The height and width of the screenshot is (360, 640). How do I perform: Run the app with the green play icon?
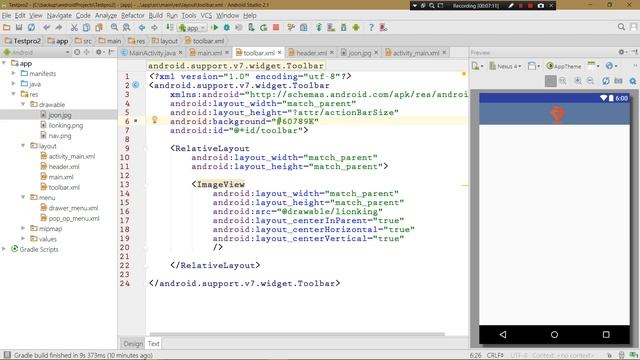215,28
